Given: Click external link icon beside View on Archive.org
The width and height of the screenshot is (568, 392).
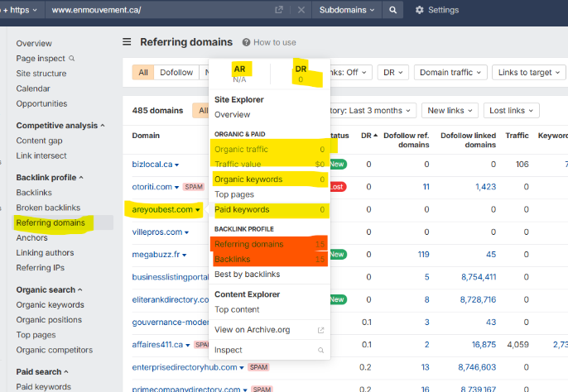Looking at the screenshot, I should tap(321, 330).
